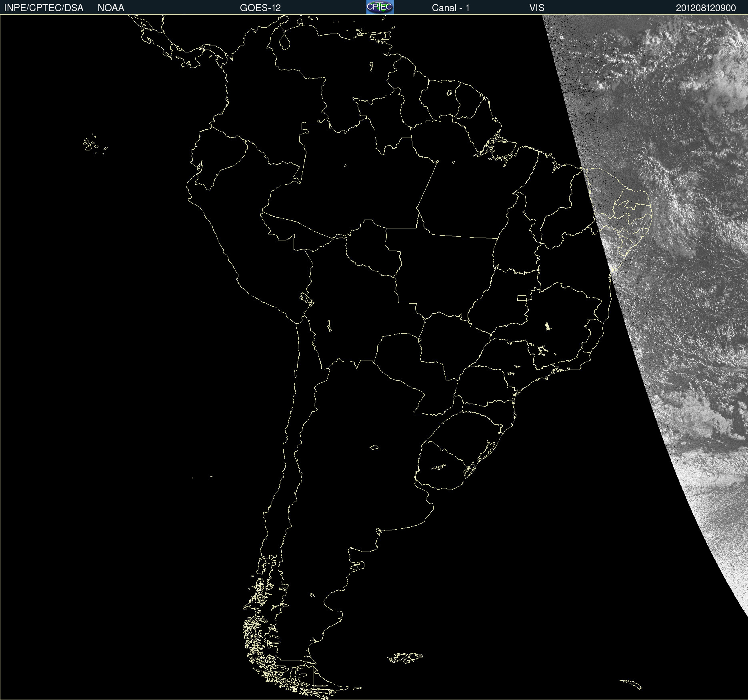Click the CPTEC logo in header
The height and width of the screenshot is (700, 748).
coord(380,7)
